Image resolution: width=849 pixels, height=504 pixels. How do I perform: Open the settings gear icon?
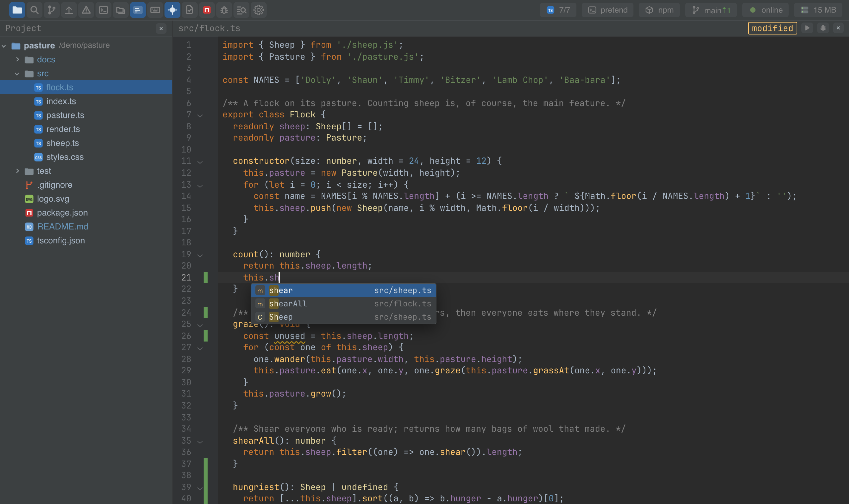point(259,10)
